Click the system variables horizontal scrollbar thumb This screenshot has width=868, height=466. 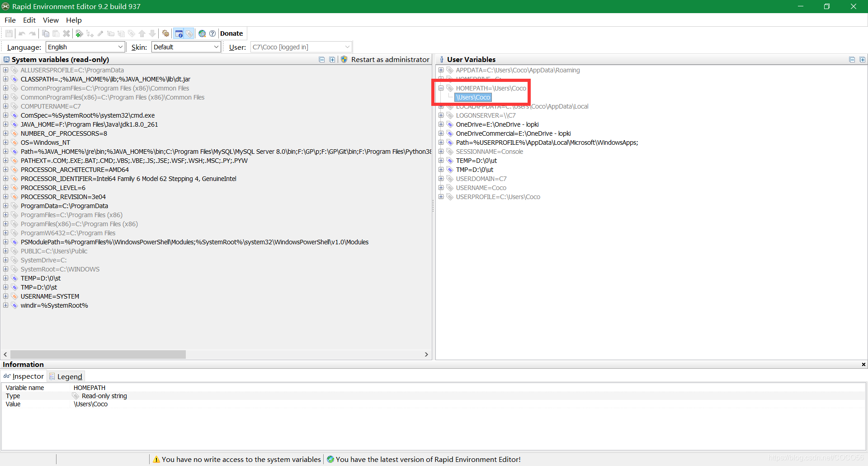point(98,355)
